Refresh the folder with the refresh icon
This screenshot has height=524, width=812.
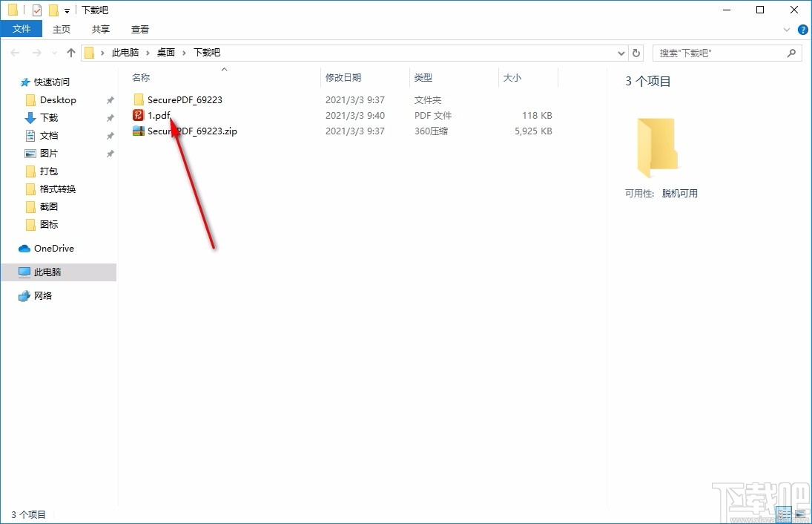pyautogui.click(x=636, y=53)
